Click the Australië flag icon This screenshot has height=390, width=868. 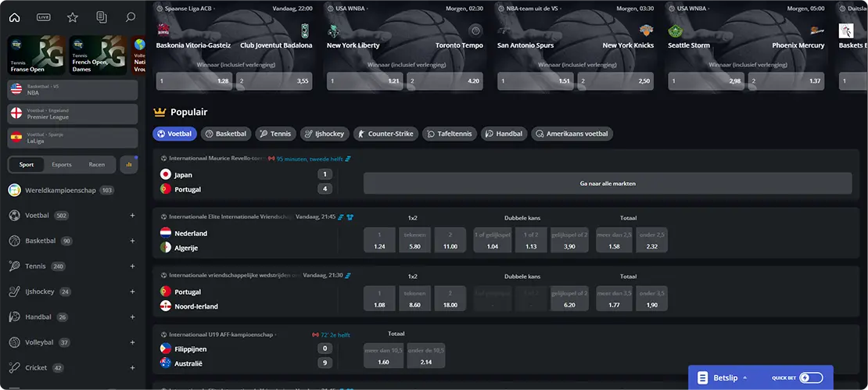165,363
